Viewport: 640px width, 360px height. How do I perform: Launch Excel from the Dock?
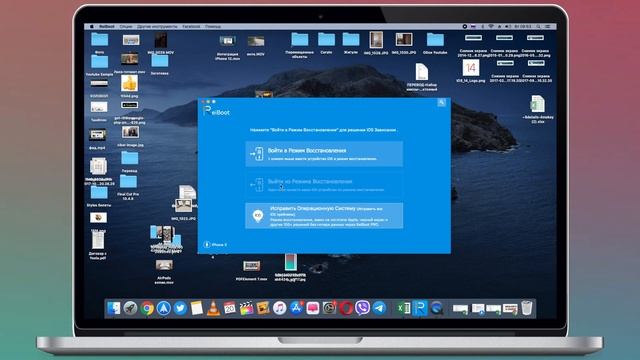coord(403,308)
